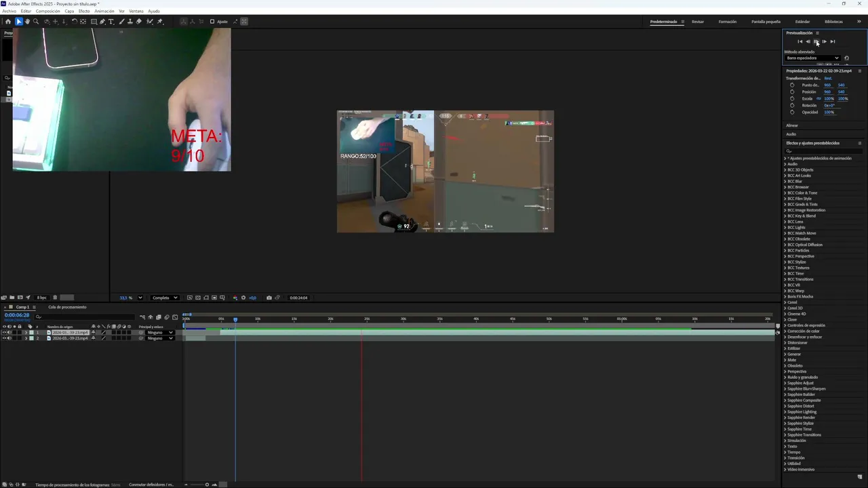The image size is (868, 488).
Task: Open the channel and color management icon
Action: point(235,298)
